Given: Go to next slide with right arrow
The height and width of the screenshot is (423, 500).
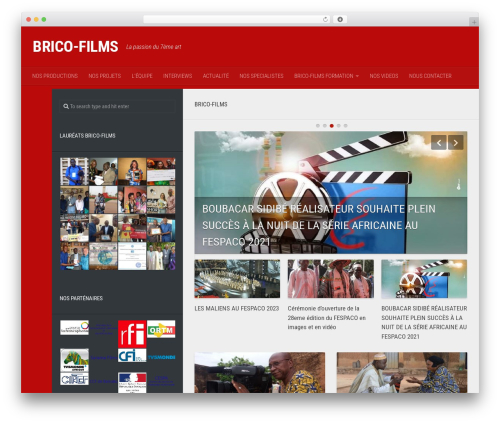Looking at the screenshot, I should [x=455, y=143].
